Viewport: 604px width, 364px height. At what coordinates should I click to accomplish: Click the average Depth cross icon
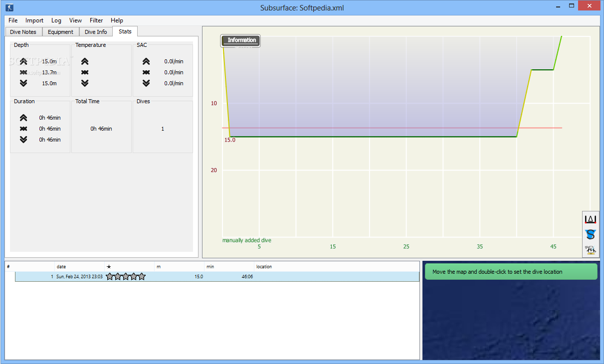[x=23, y=72]
